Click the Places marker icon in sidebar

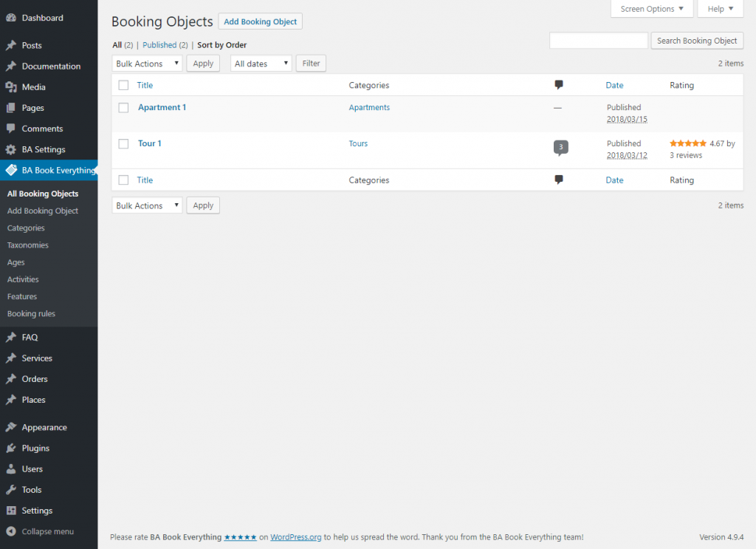13,400
